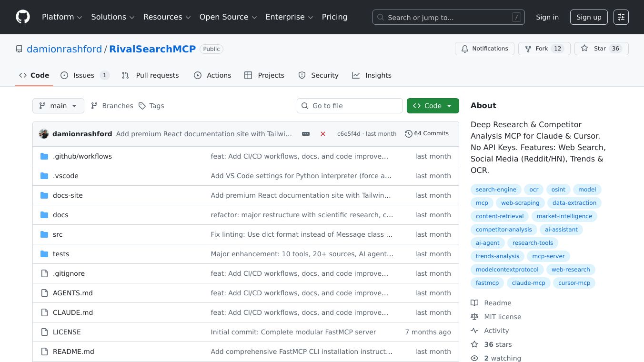644x362 pixels.
Task: Open the accessibility settings icon in header
Action: (621, 17)
